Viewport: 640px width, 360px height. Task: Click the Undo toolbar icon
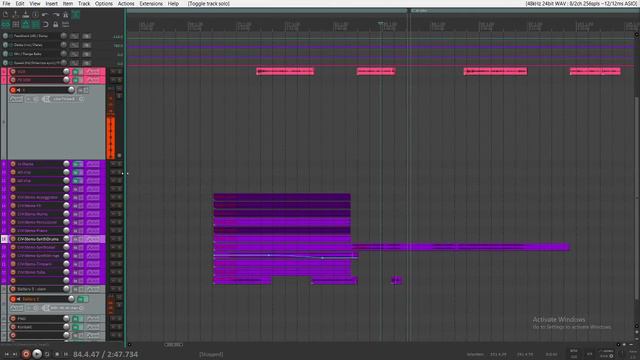click(x=45, y=15)
